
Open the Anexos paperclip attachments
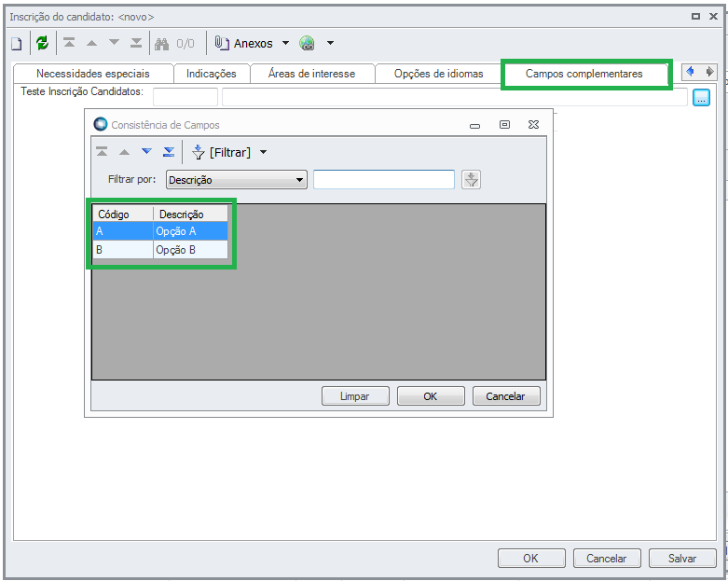243,43
